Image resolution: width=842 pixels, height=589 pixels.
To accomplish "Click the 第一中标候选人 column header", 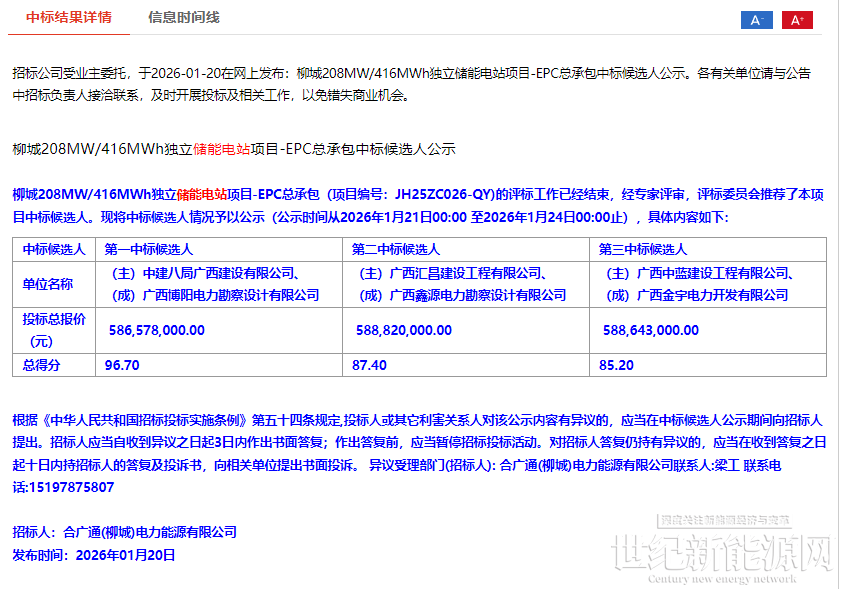I will [149, 249].
